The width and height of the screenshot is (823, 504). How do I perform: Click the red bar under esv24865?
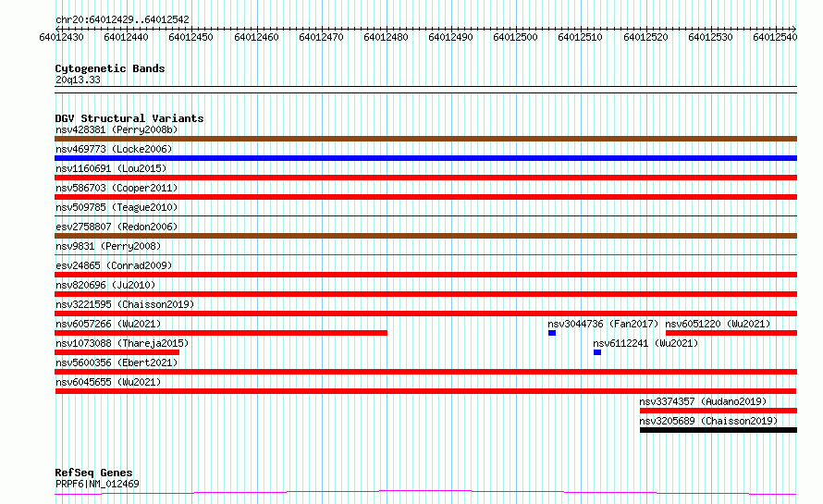[x=425, y=275]
